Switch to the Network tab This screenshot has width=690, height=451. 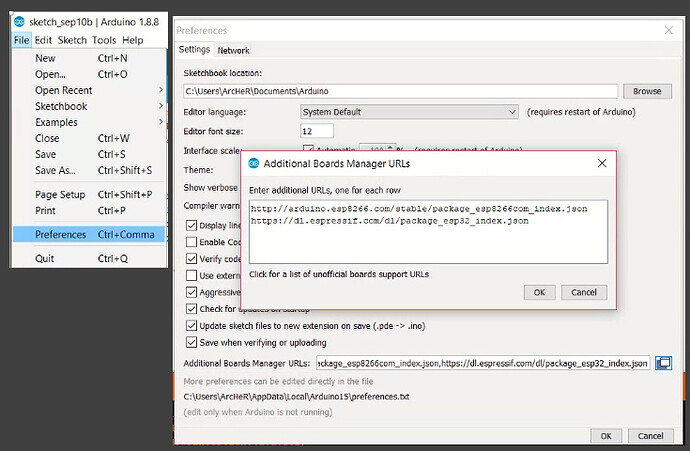[x=233, y=50]
